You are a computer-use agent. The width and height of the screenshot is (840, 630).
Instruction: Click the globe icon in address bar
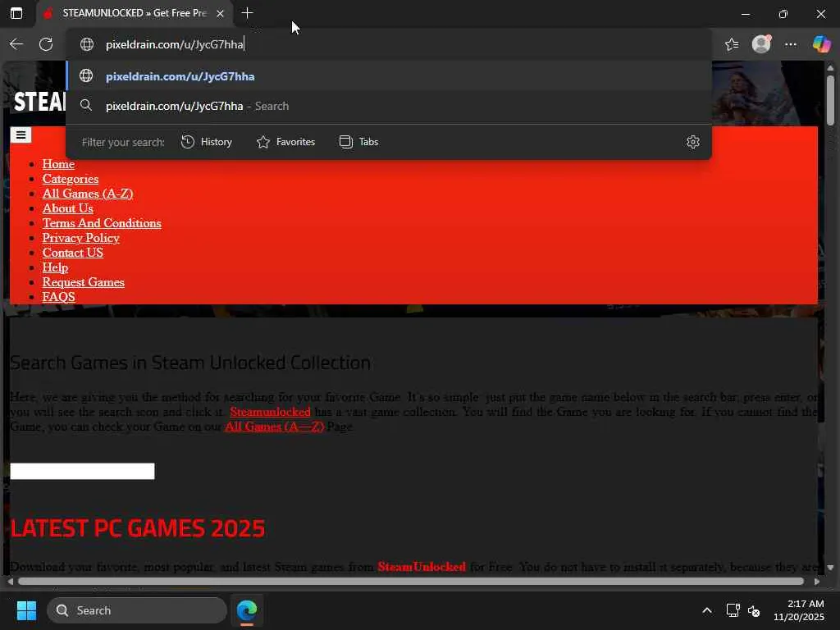(87, 44)
